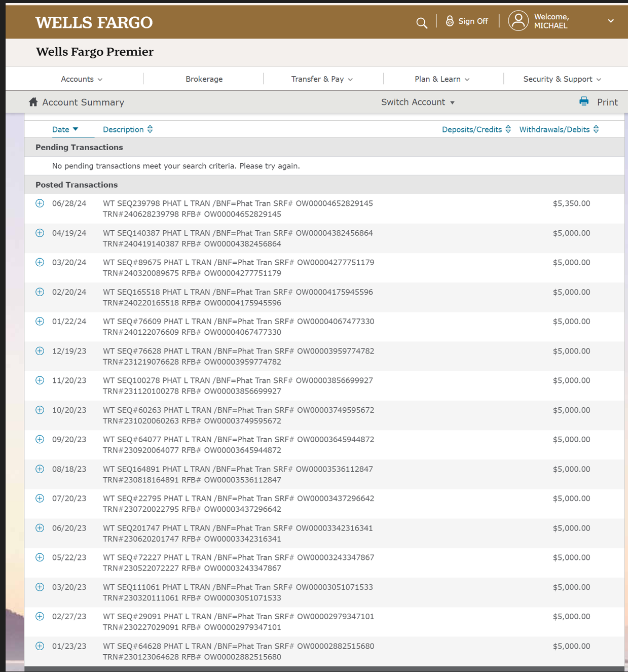Expand the 01/23/23 transaction details
The height and width of the screenshot is (672, 628).
pos(40,646)
